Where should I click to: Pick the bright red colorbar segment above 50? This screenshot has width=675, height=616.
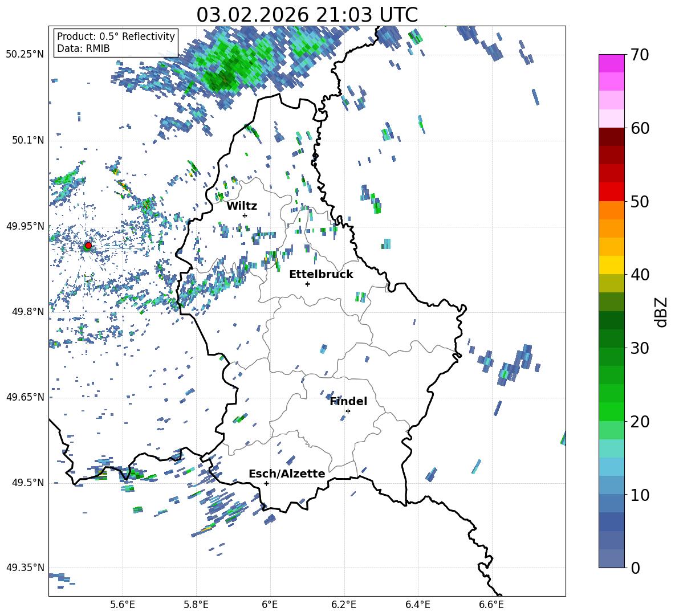tap(612, 191)
